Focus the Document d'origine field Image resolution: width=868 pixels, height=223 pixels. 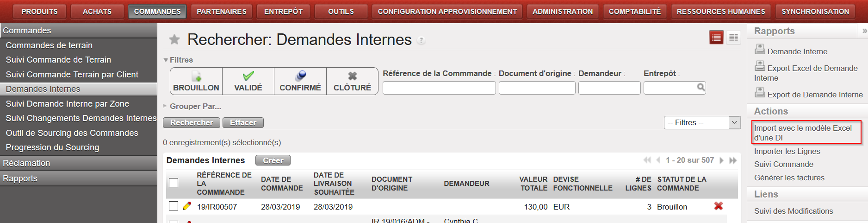coord(537,88)
